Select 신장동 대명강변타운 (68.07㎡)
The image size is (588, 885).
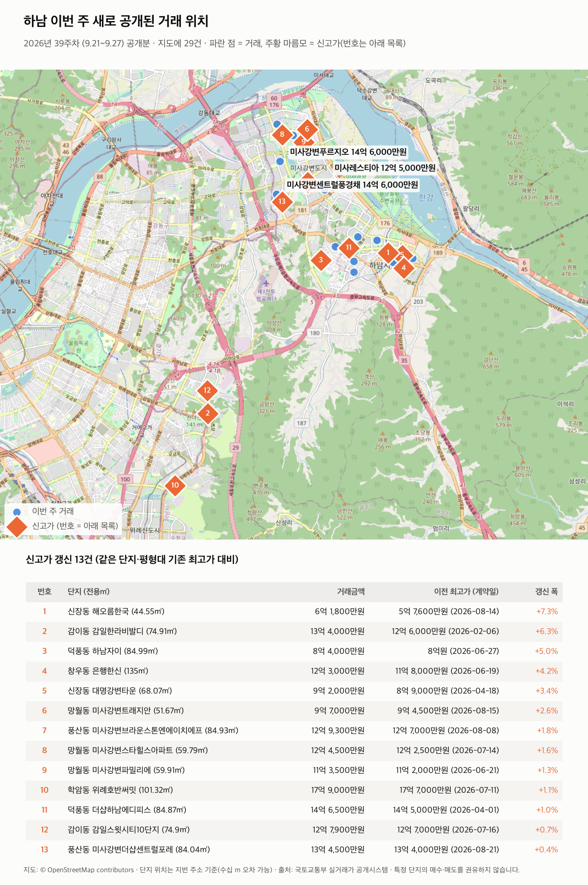click(120, 691)
